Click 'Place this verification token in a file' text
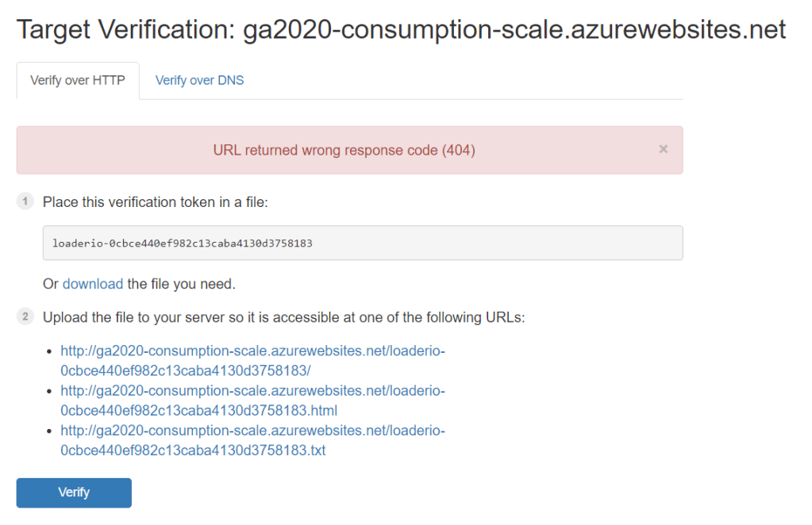The height and width of the screenshot is (525, 812). [156, 202]
